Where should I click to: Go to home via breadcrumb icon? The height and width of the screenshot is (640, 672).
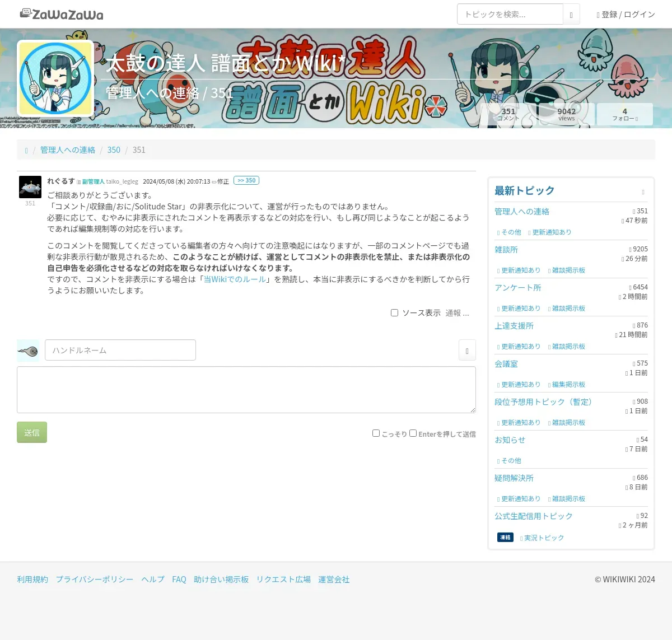tap(26, 150)
